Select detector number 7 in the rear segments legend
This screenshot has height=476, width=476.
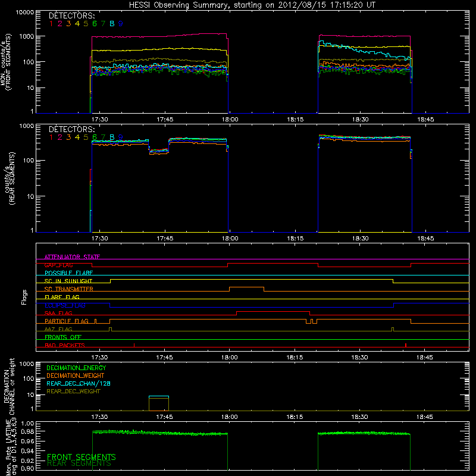(103, 137)
